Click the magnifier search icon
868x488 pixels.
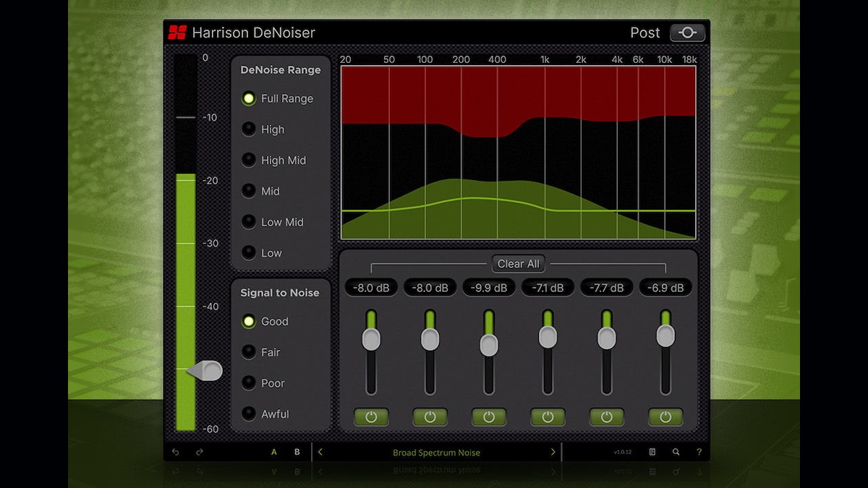tap(676, 453)
